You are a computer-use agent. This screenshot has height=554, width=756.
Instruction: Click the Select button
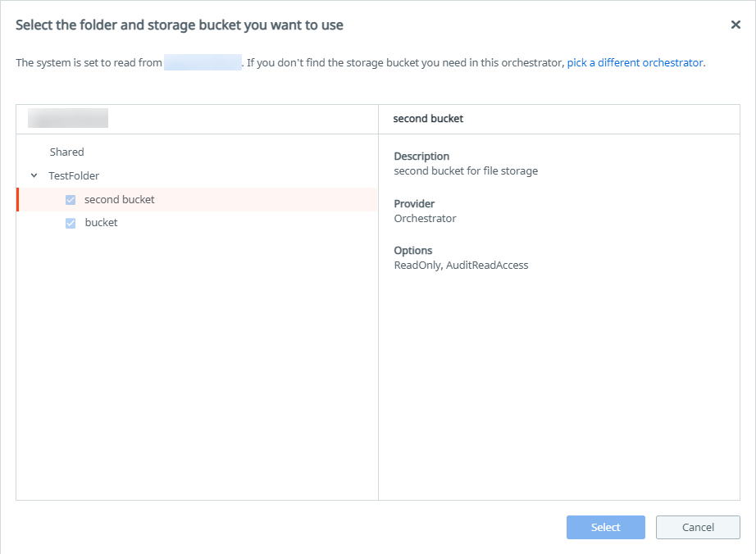605,527
